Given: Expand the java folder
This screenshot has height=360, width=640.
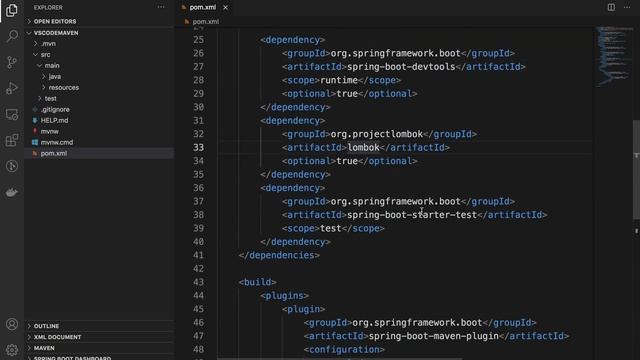Looking at the screenshot, I should (x=99, y=77).
